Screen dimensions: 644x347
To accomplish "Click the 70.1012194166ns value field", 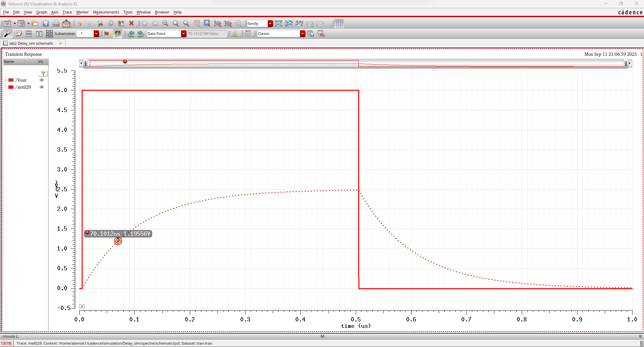I will 207,34.
